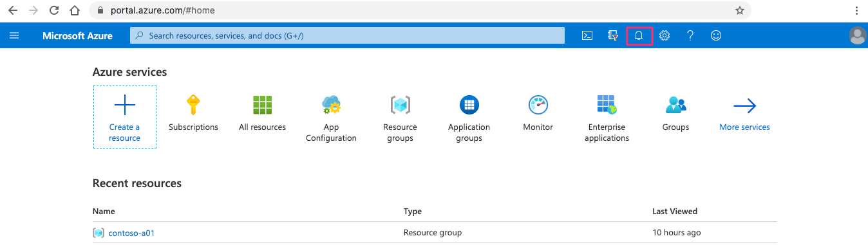The width and height of the screenshot is (868, 245).
Task: Click the Microsoft Azure home title
Action: pos(77,35)
